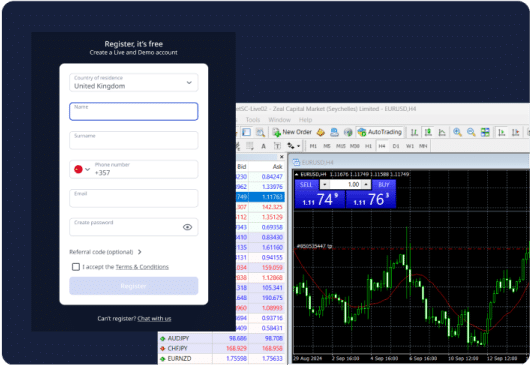
Task: Open Country of residence dropdown
Action: tap(134, 82)
